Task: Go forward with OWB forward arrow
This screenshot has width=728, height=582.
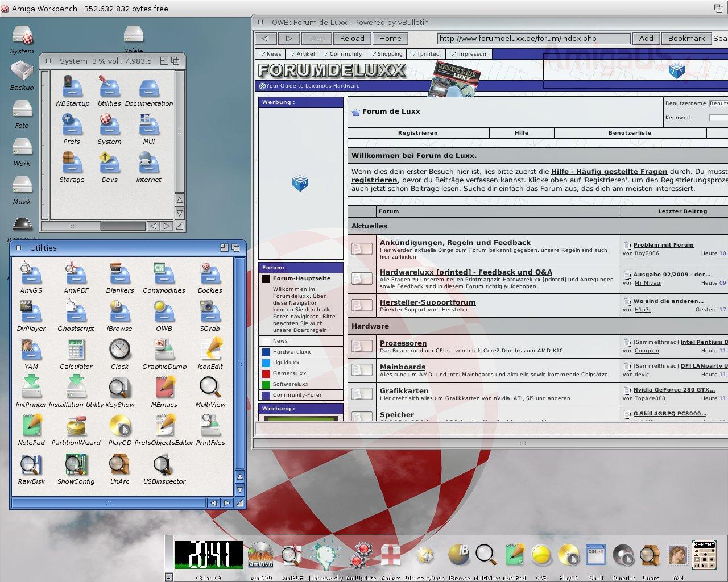Action: tap(289, 39)
